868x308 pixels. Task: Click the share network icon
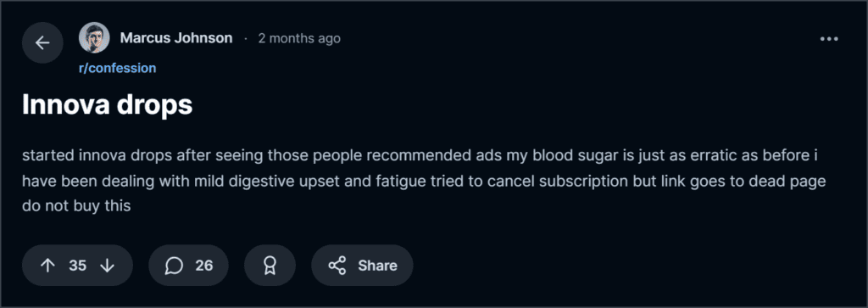(337, 266)
